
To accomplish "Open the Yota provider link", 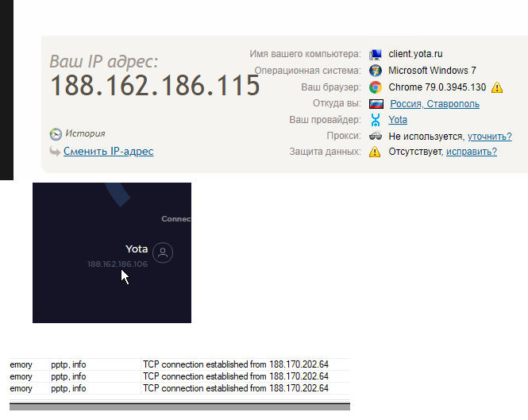I will [398, 120].
